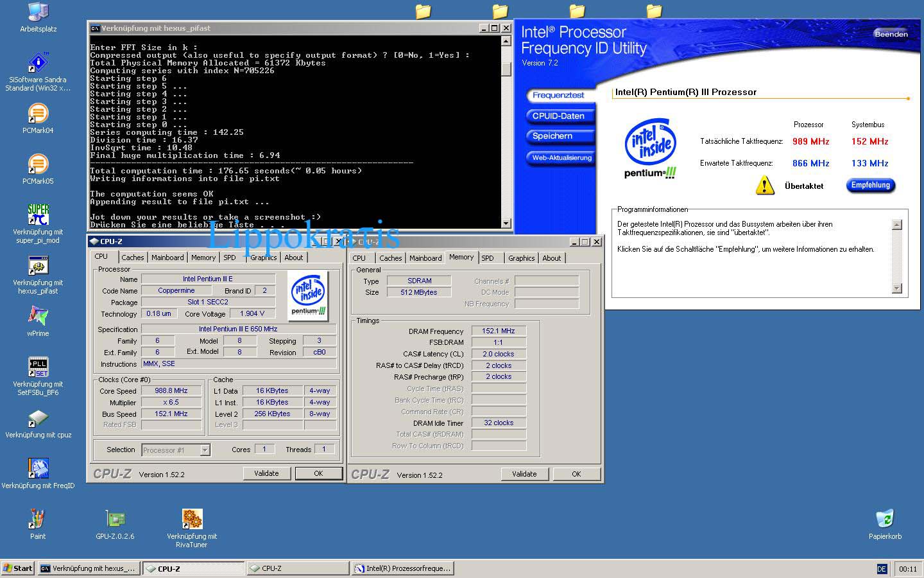Activate the second CPU-Z taskbar button

(297, 568)
